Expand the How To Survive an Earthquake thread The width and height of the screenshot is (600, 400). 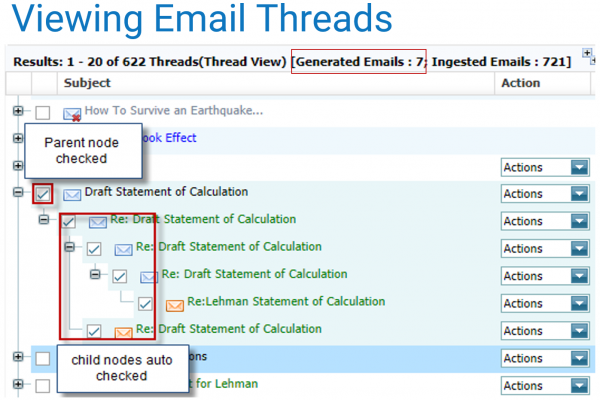click(18, 111)
